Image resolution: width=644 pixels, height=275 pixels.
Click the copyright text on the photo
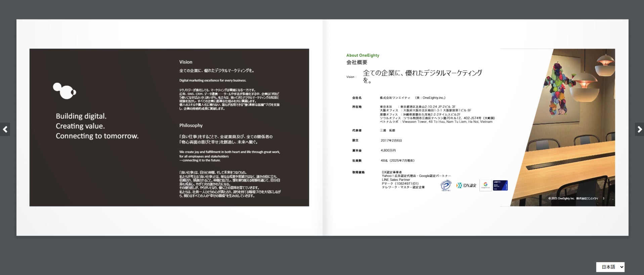pos(573,198)
